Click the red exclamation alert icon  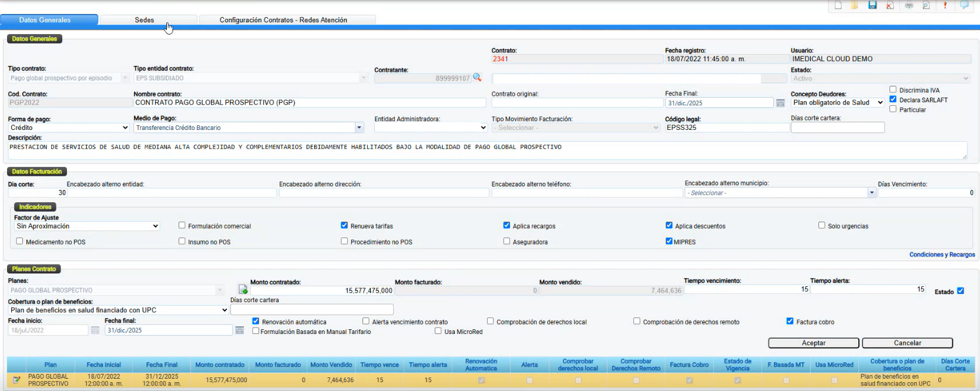(x=945, y=5)
